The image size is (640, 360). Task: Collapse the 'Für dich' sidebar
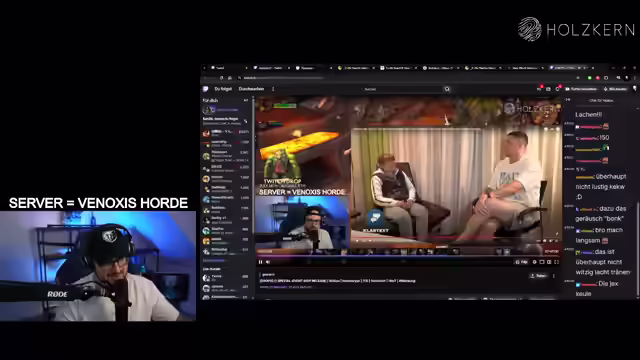point(246,100)
